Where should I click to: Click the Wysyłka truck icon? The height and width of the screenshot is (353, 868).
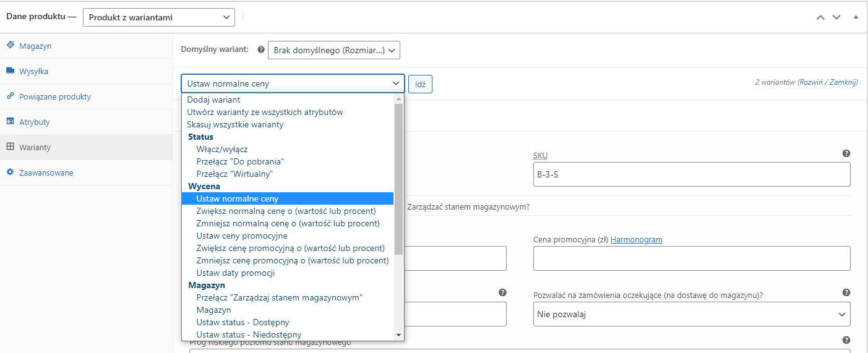(11, 71)
